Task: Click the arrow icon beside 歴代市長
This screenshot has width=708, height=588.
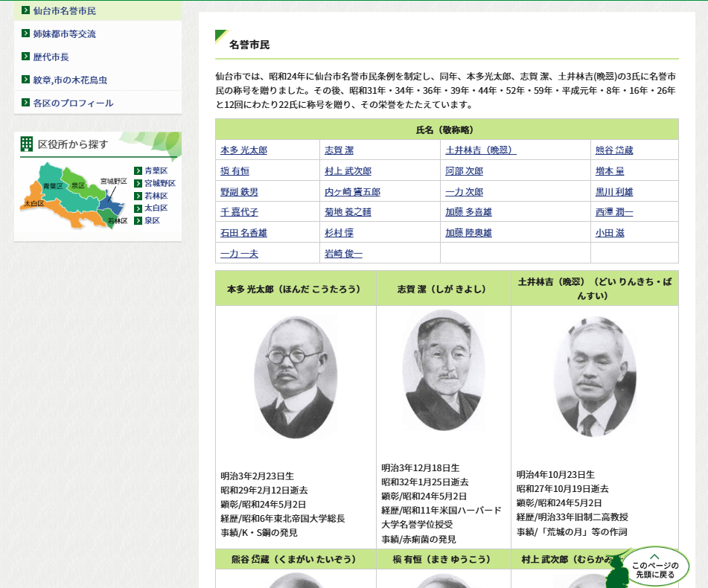Action: [25, 57]
